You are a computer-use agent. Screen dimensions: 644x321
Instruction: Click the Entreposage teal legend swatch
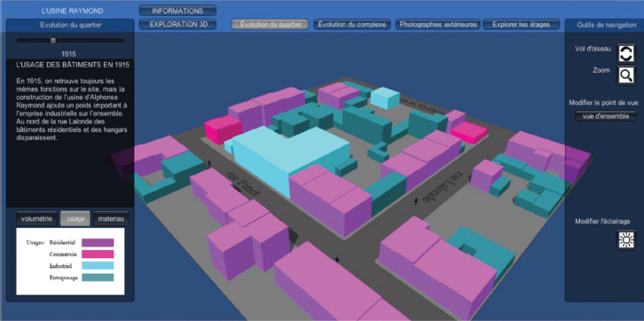click(98, 278)
